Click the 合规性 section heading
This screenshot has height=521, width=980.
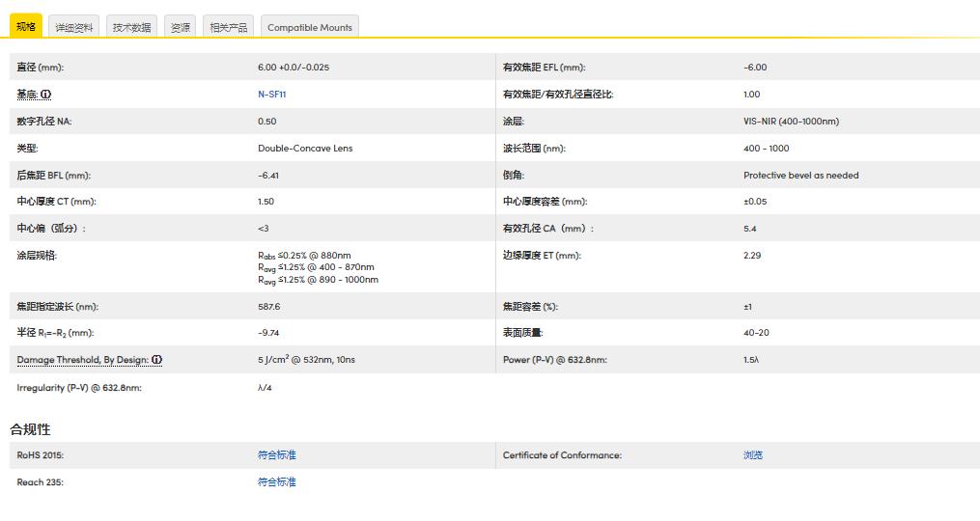(30, 429)
